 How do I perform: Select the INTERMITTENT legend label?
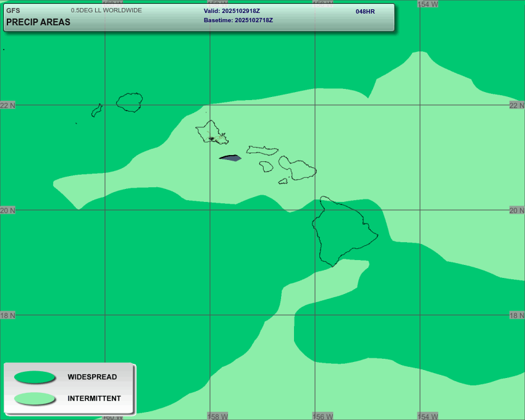(x=94, y=398)
